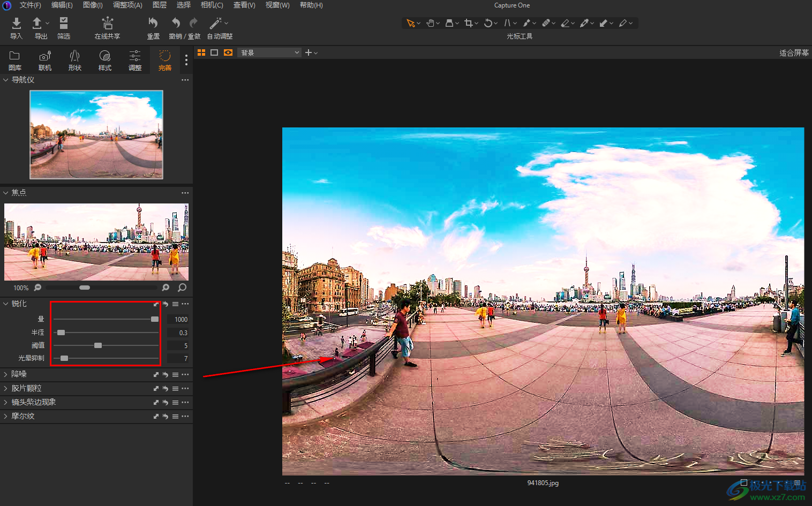Reset adjustments in the 降噪 panel
The image size is (812, 506).
tap(166, 374)
